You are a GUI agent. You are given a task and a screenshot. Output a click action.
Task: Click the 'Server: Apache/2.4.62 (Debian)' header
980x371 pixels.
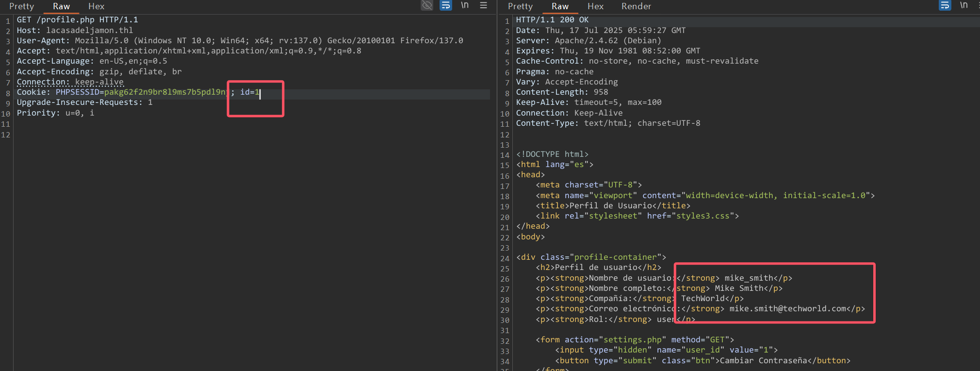pyautogui.click(x=588, y=41)
